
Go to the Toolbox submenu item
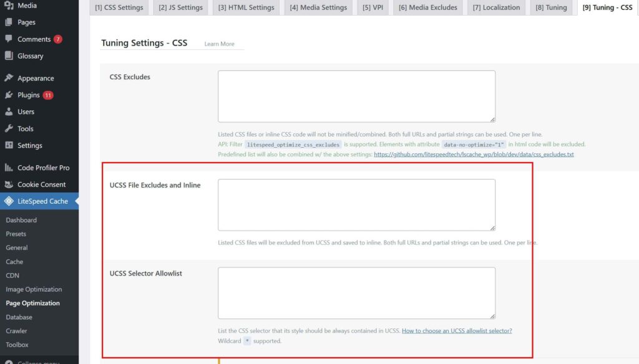(17, 345)
